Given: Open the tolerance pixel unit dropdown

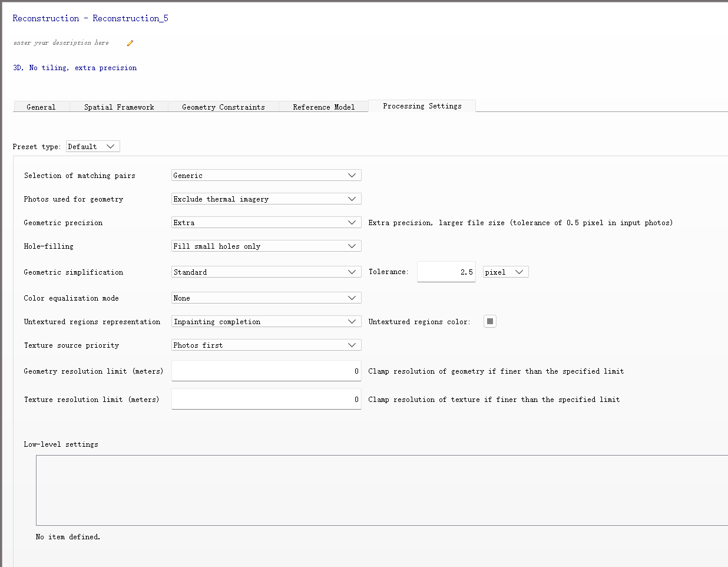Looking at the screenshot, I should pyautogui.click(x=505, y=272).
